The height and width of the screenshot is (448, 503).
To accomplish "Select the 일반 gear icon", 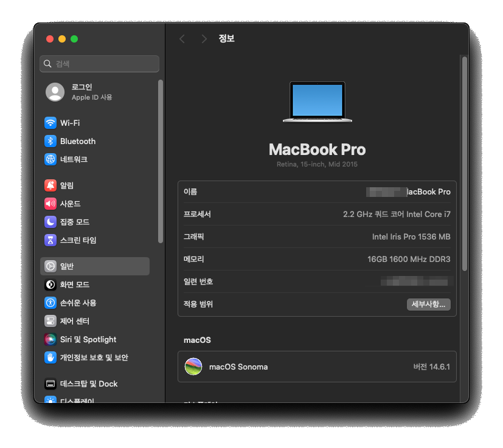I will click(50, 266).
